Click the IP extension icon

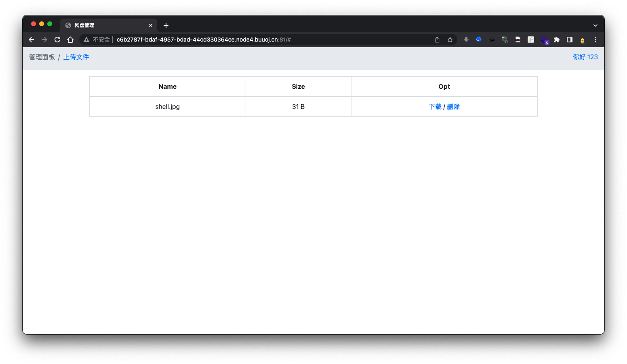point(531,40)
